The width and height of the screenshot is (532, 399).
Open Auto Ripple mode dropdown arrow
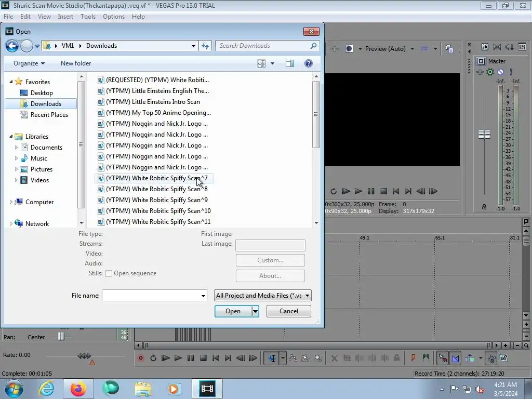pos(481,358)
